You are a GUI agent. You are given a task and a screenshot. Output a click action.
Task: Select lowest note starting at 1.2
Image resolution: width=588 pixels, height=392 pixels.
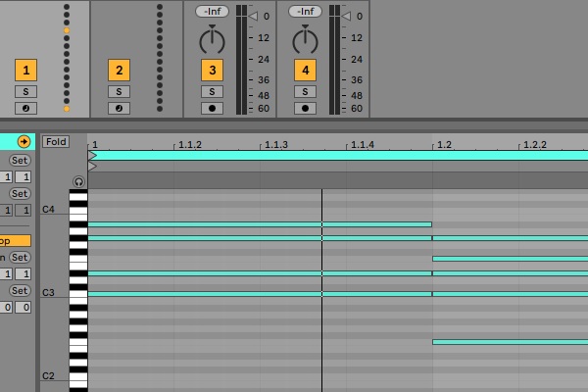point(510,342)
